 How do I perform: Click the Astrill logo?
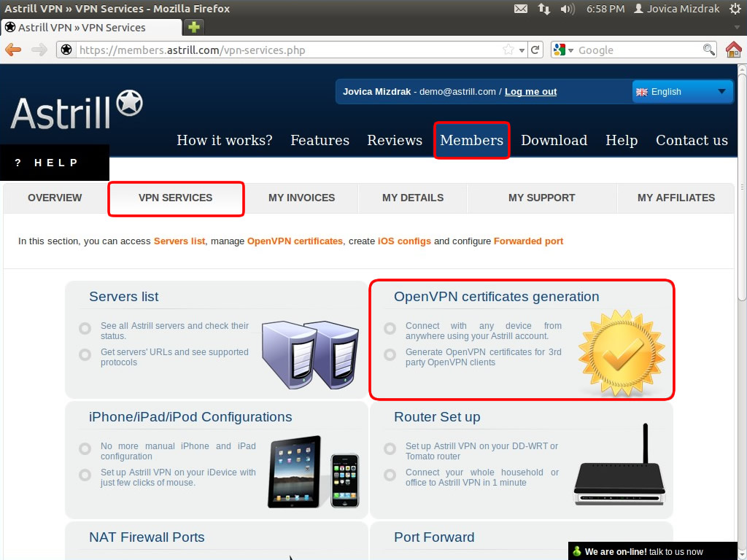click(76, 109)
